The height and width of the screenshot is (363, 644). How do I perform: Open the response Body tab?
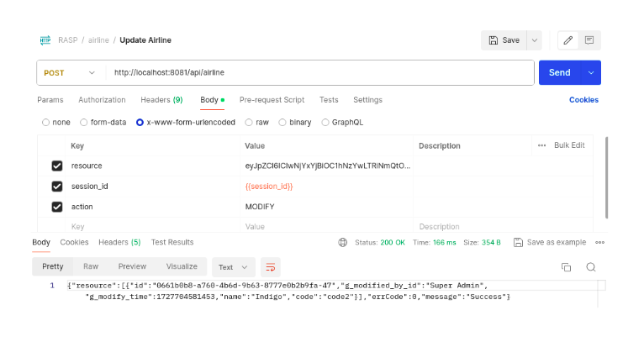click(41, 242)
